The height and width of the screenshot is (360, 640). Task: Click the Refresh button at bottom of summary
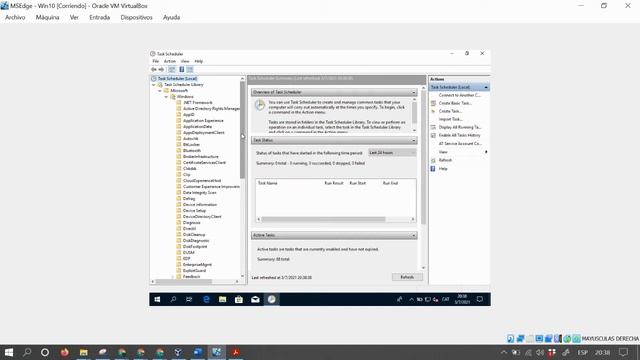(407, 277)
